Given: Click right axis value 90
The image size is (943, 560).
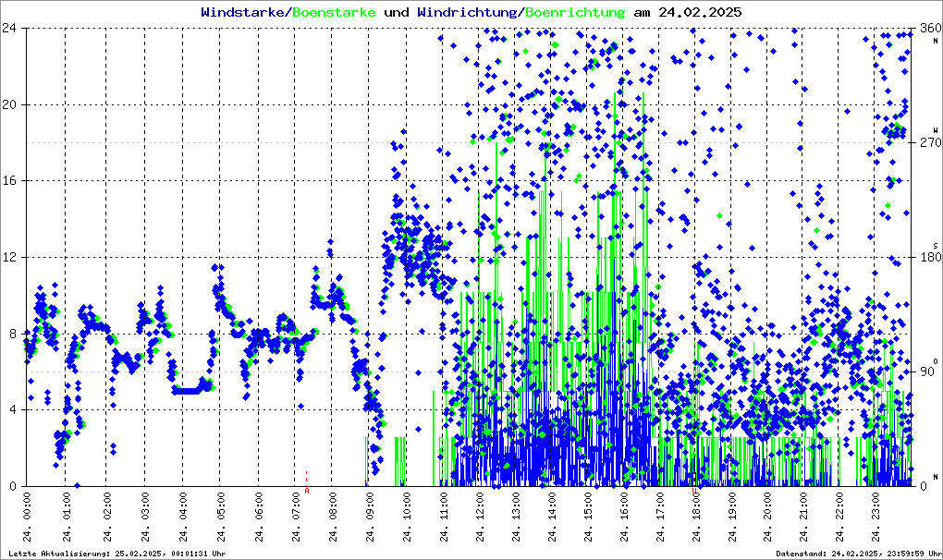Looking at the screenshot, I should point(926,371).
